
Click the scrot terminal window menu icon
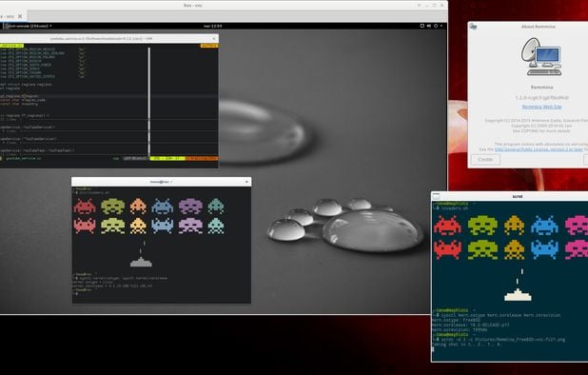(436, 196)
